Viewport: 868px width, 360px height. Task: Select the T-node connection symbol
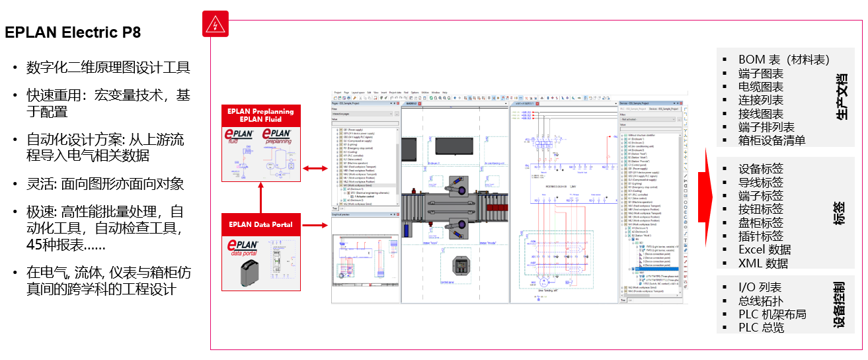pyautogui.click(x=686, y=130)
